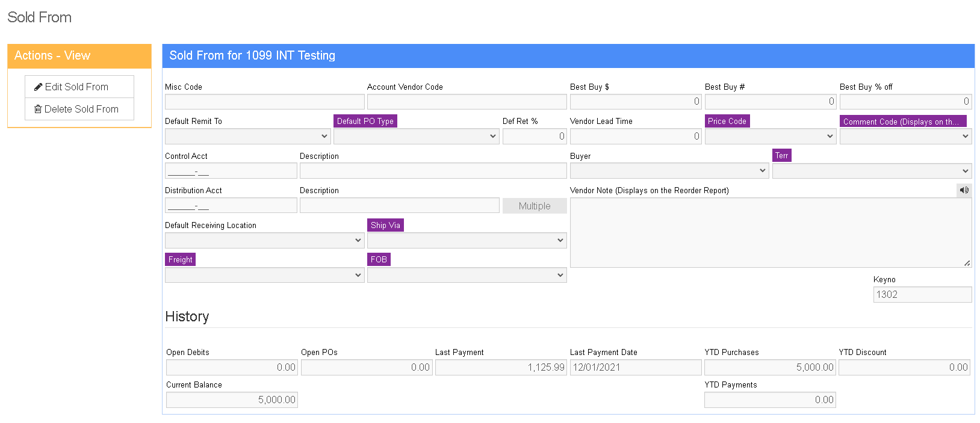Click the Current Balance field
980x423 pixels.
pos(232,400)
